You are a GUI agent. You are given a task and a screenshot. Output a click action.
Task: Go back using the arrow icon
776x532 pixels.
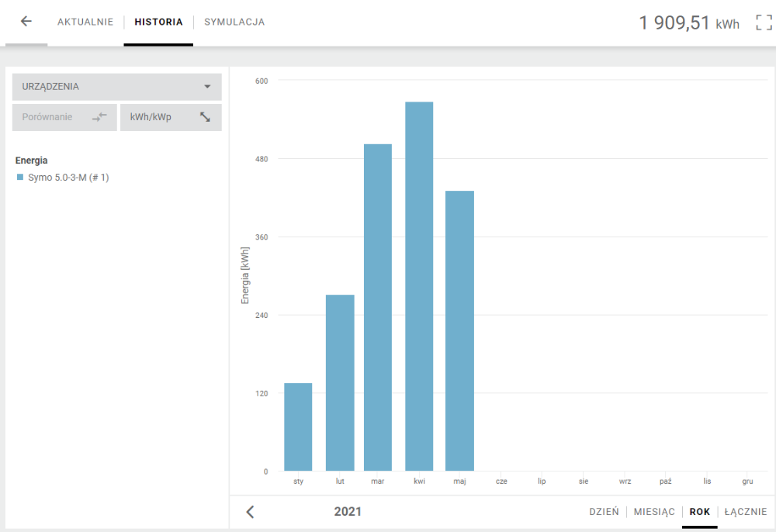click(x=26, y=21)
